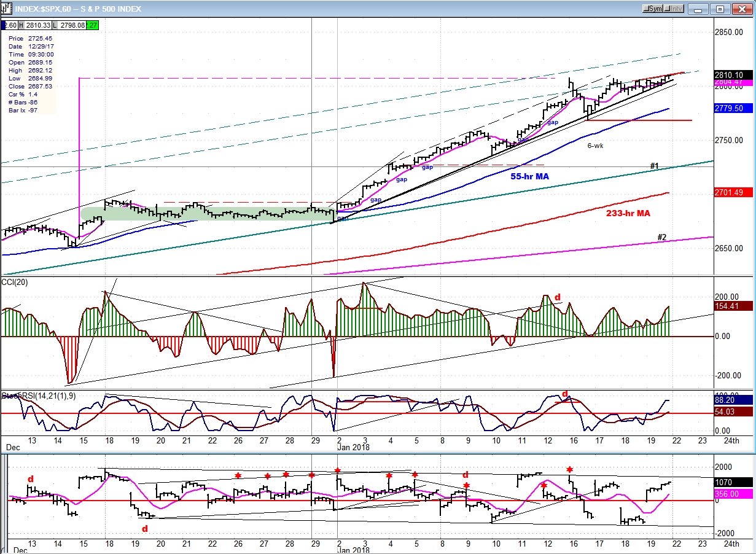Click the #1 trendline label
This screenshot has width=756, height=554.
tap(655, 166)
